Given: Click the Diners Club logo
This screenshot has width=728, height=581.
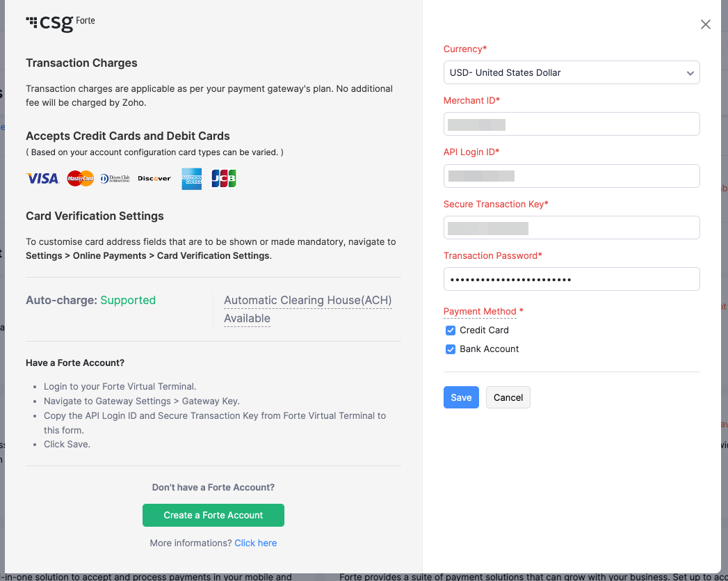Looking at the screenshot, I should tap(115, 178).
